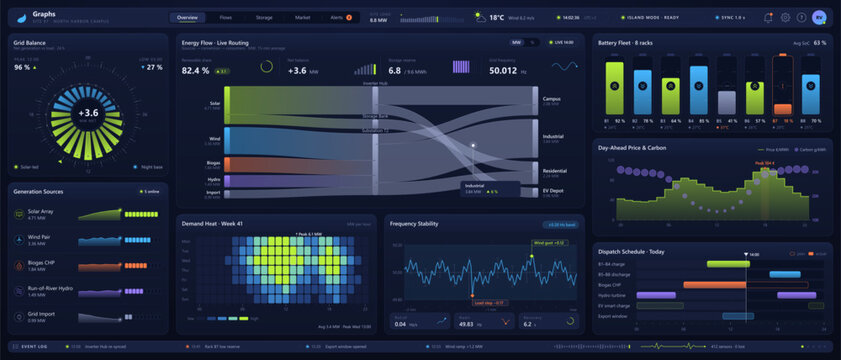This screenshot has height=360, width=841.
Task: Click the discharge icon on battery rack B8
Action: tap(810, 86)
